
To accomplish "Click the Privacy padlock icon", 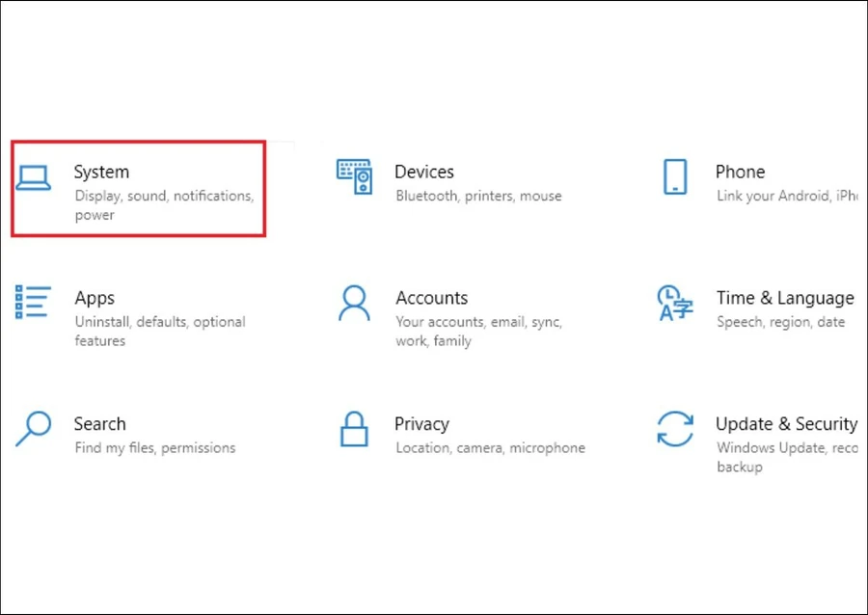I will pyautogui.click(x=354, y=429).
